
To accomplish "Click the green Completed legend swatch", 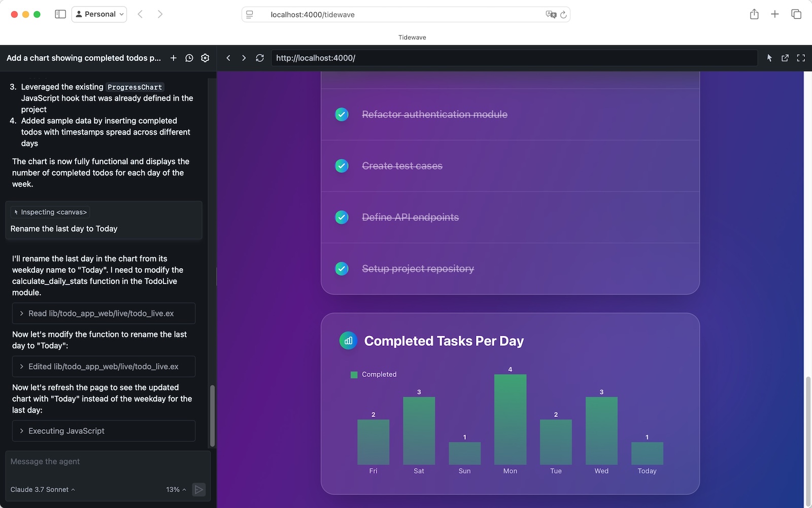I will click(x=354, y=374).
